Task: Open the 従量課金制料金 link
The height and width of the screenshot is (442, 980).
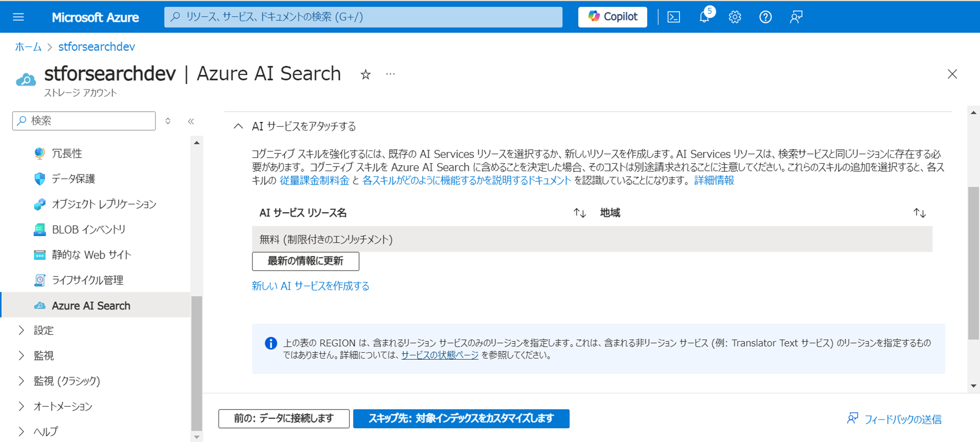Action: pos(314,180)
